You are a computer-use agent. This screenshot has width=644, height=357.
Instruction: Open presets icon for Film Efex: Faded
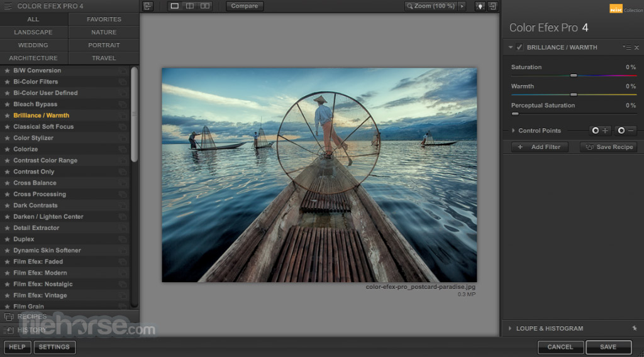click(x=123, y=262)
